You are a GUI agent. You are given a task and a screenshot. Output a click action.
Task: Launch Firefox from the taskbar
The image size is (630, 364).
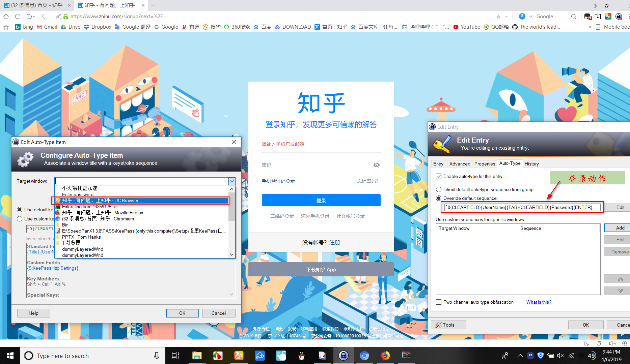pos(385,355)
